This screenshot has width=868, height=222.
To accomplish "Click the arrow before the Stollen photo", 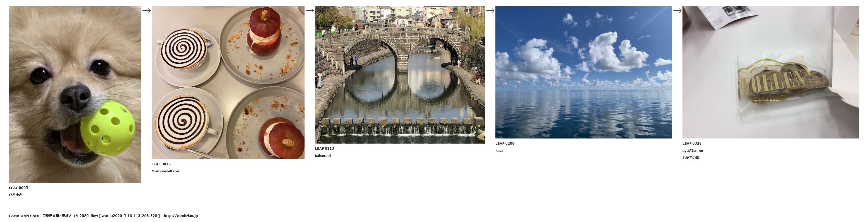I will (x=677, y=10).
